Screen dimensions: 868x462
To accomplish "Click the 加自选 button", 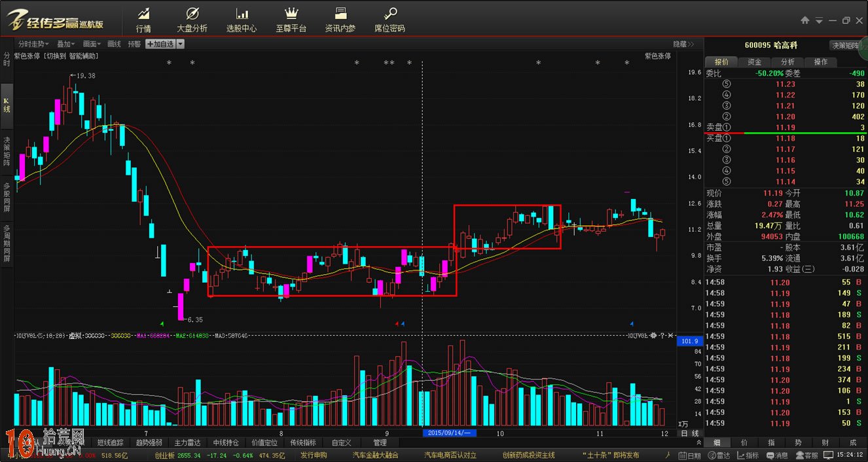I will pyautogui.click(x=160, y=44).
